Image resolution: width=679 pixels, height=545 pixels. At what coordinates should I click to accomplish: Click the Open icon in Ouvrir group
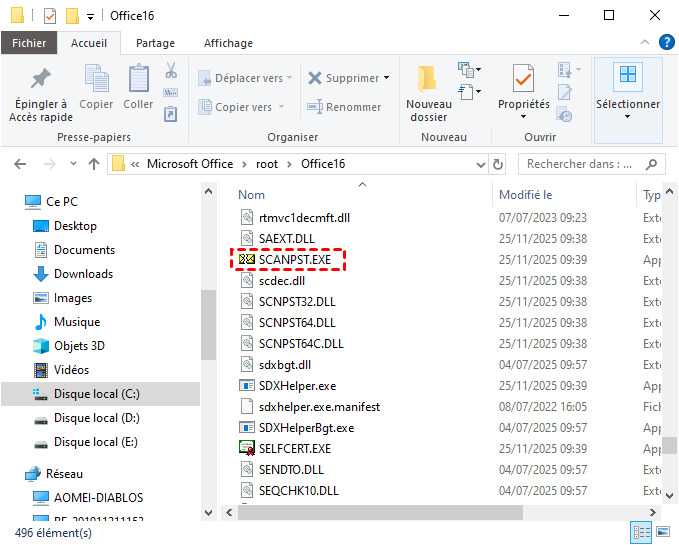[x=564, y=70]
